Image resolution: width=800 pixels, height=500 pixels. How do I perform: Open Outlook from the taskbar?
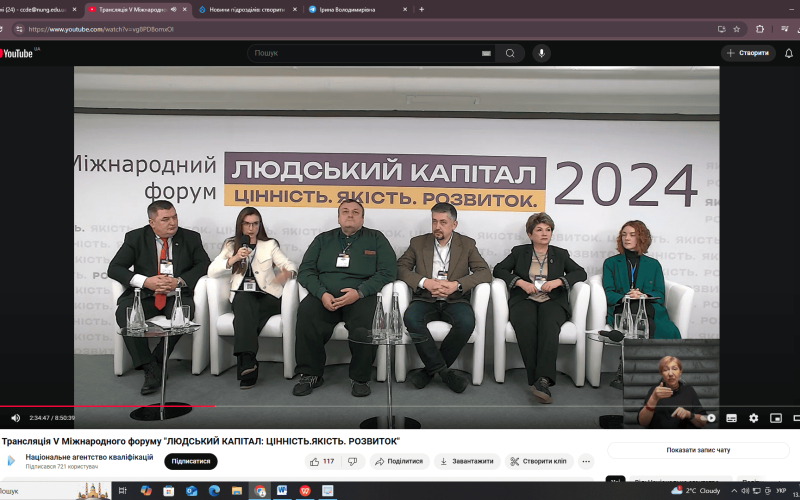tap(191, 491)
